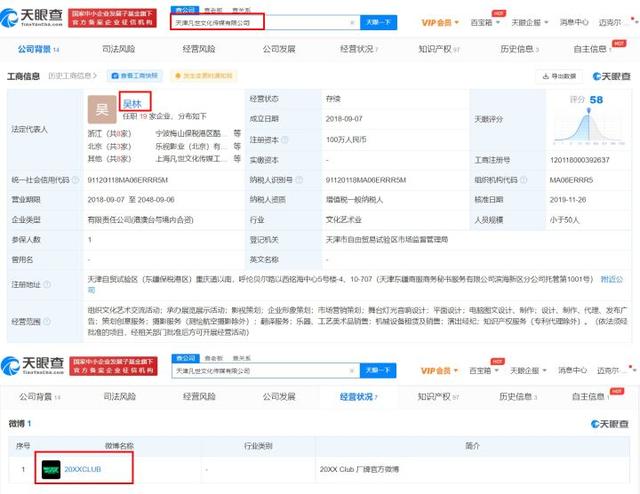640x494 pixels.
Task: Click 天眼一下 search button on the 公司背景 page
Action: coord(378,22)
